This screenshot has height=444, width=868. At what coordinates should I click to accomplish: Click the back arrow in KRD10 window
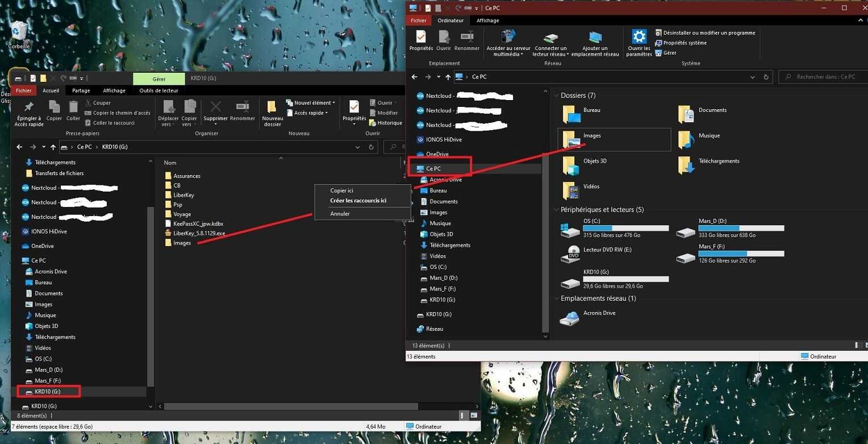[x=20, y=147]
